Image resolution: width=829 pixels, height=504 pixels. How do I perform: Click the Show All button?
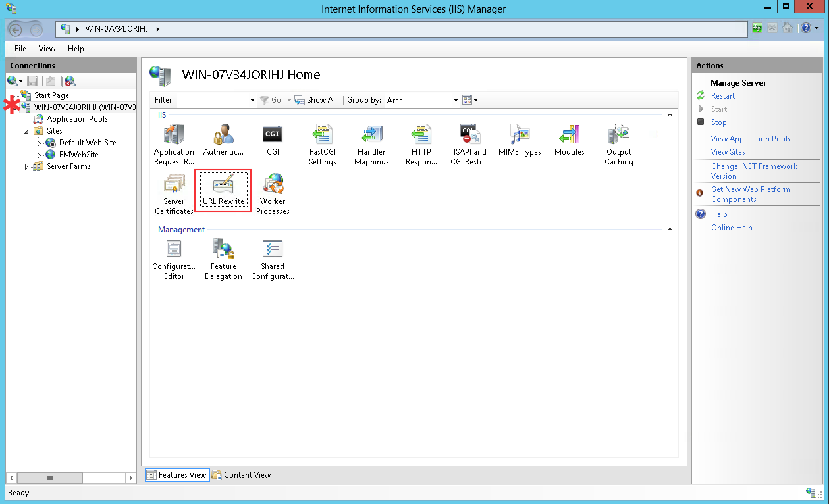pyautogui.click(x=316, y=100)
